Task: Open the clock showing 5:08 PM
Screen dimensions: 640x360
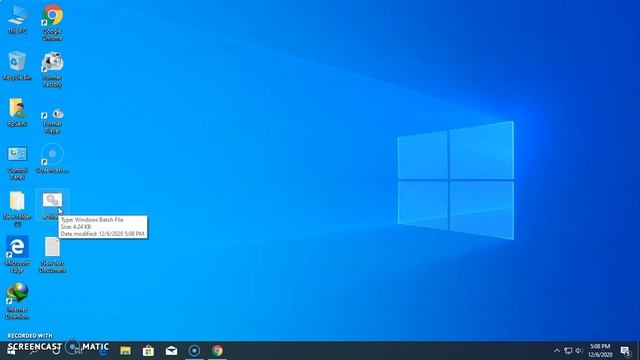Action: point(600,351)
